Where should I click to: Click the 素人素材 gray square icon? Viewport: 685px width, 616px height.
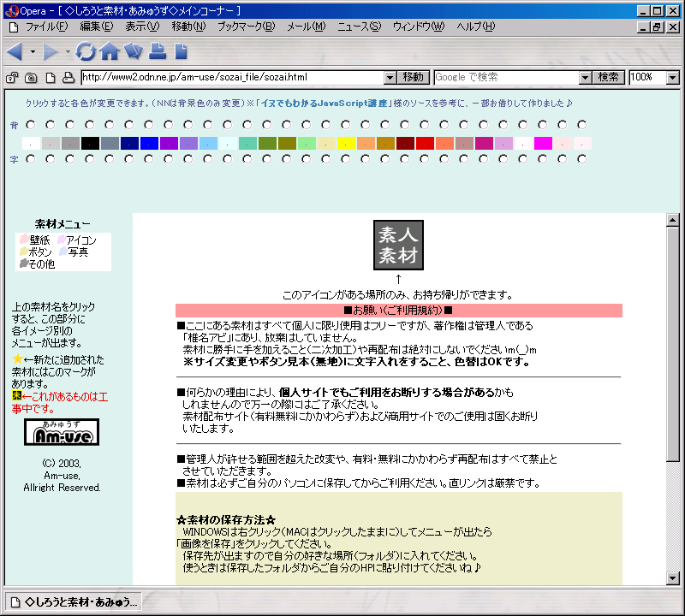[398, 245]
